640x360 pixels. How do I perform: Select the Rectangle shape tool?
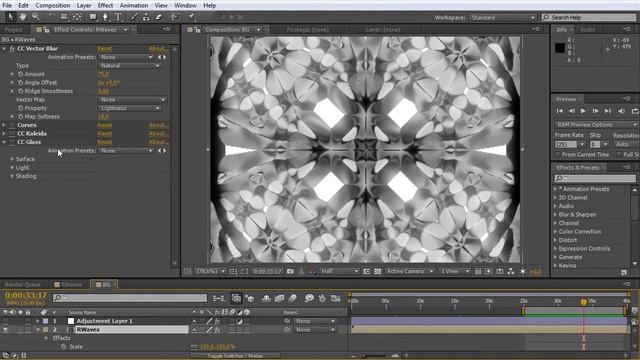click(93, 17)
